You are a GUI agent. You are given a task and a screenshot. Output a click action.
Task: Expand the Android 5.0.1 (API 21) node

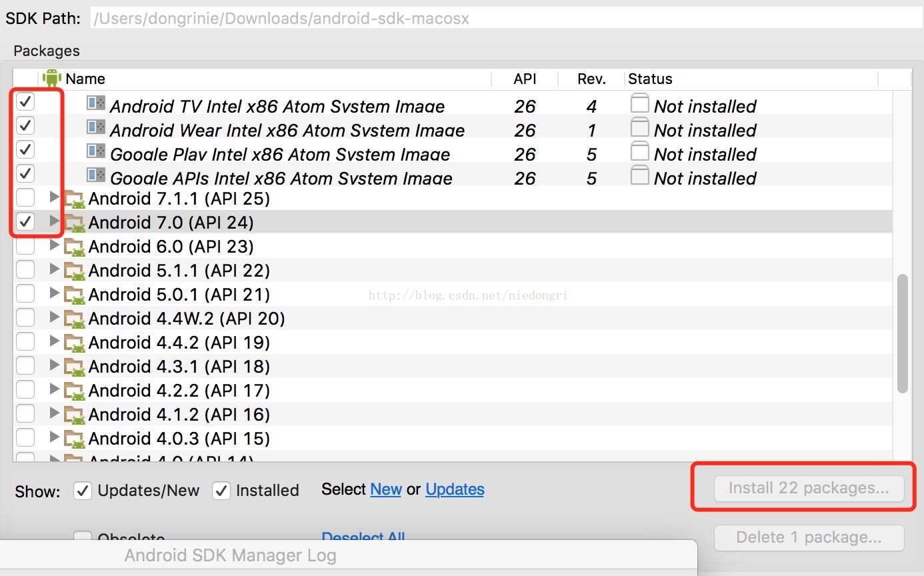tap(55, 293)
